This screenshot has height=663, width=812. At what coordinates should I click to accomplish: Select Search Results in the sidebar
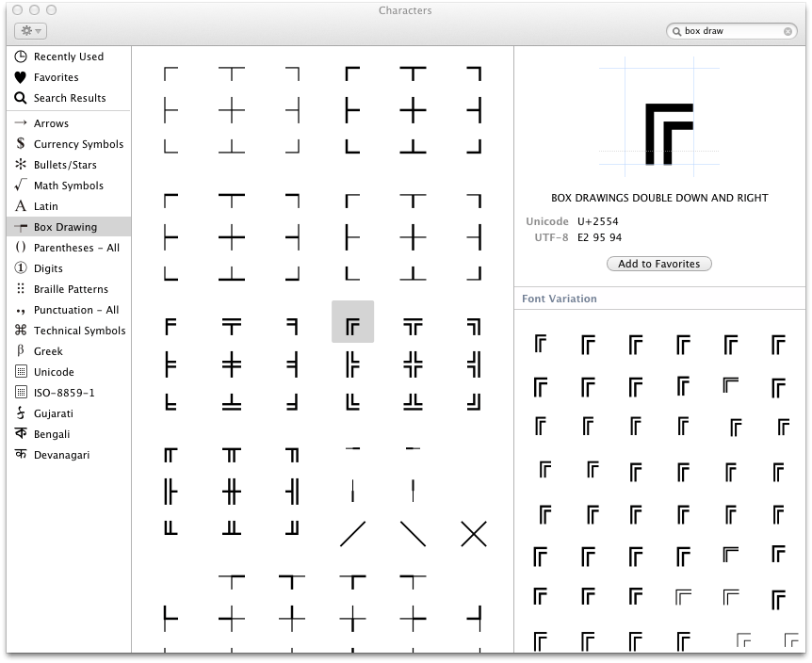[x=69, y=98]
